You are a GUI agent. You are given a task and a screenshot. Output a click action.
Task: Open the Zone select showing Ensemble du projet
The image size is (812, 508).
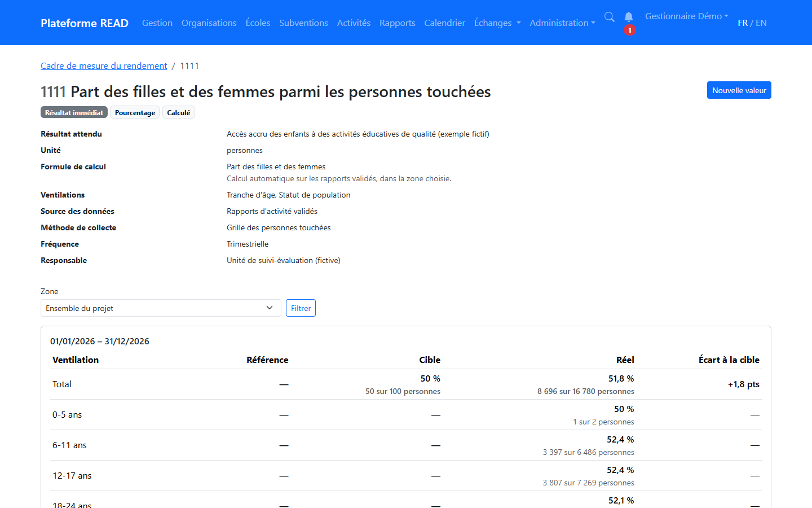[x=161, y=308]
